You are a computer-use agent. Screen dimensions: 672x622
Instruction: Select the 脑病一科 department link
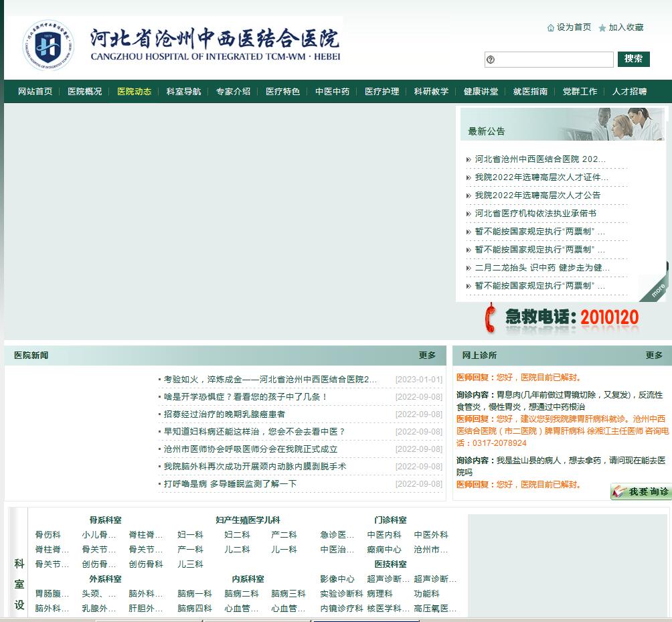[194, 594]
